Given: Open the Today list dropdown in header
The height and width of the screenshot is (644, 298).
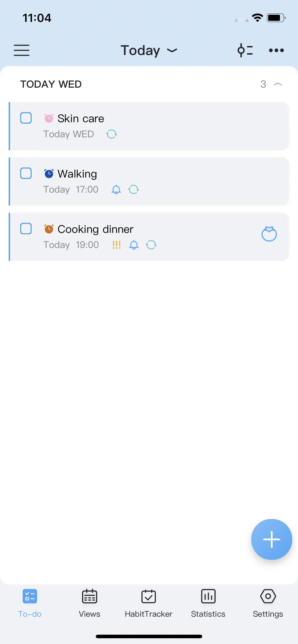Looking at the screenshot, I should (149, 50).
